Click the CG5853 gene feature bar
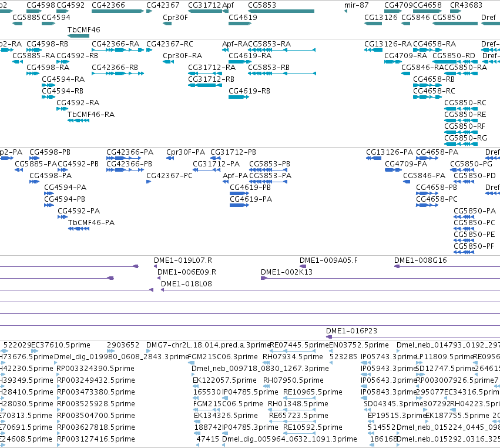The width and height of the screenshot is (500, 448). tap(281, 11)
